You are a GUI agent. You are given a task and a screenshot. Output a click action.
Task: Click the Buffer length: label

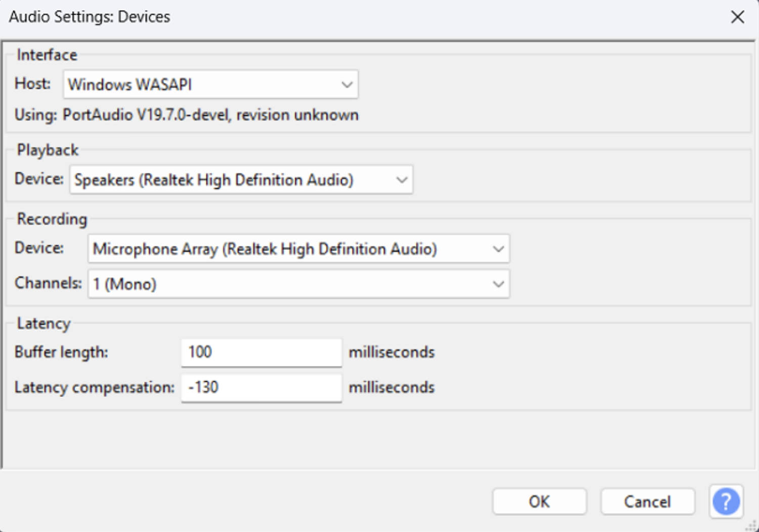point(61,352)
